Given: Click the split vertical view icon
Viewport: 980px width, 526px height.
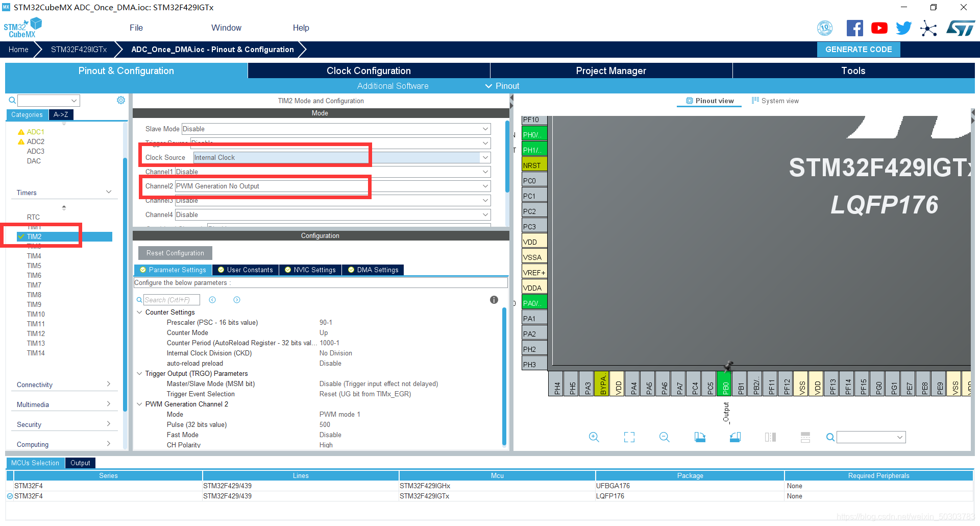Looking at the screenshot, I should [770, 437].
